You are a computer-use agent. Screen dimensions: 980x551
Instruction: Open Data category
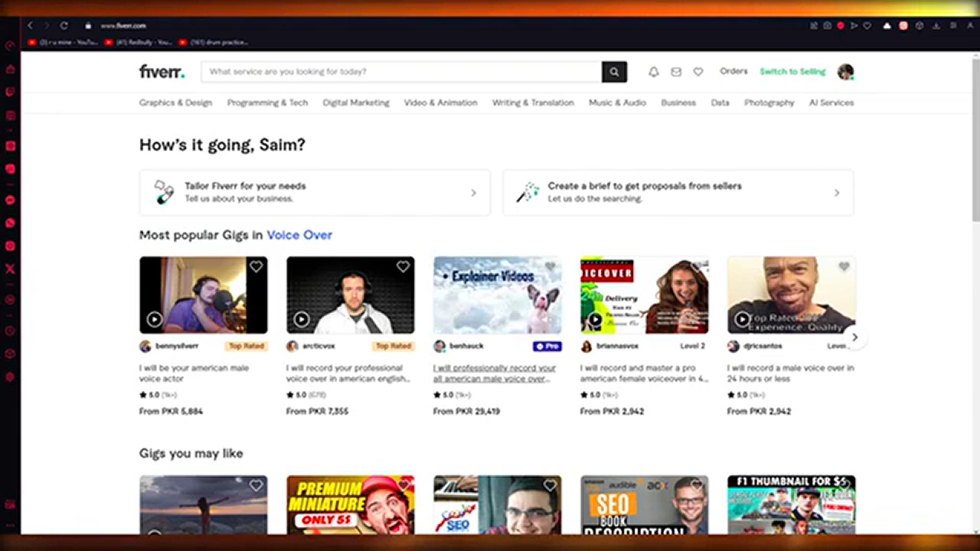click(720, 103)
